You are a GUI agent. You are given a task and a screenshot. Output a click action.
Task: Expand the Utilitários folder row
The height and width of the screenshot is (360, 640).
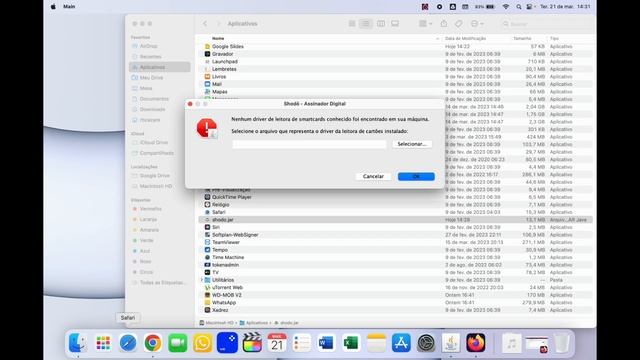click(x=202, y=280)
